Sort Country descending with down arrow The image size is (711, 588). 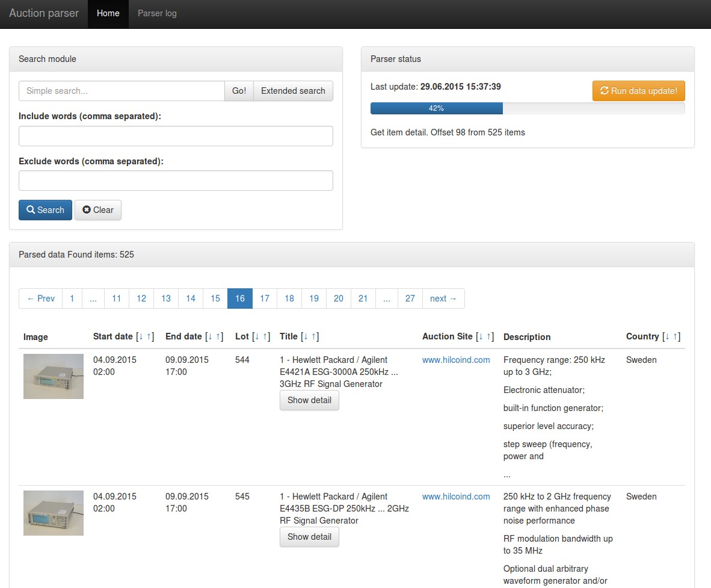[667, 336]
